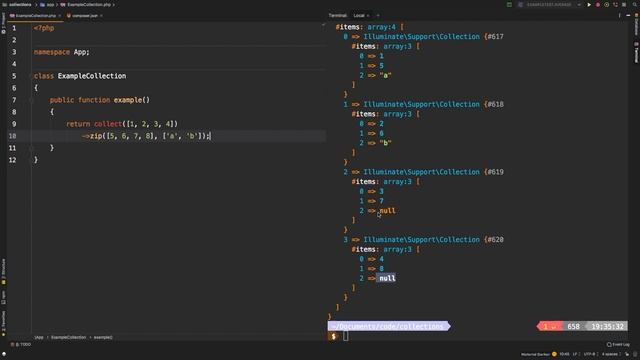Add a new terminal session tab
This screenshot has width=640, height=360.
point(378,16)
